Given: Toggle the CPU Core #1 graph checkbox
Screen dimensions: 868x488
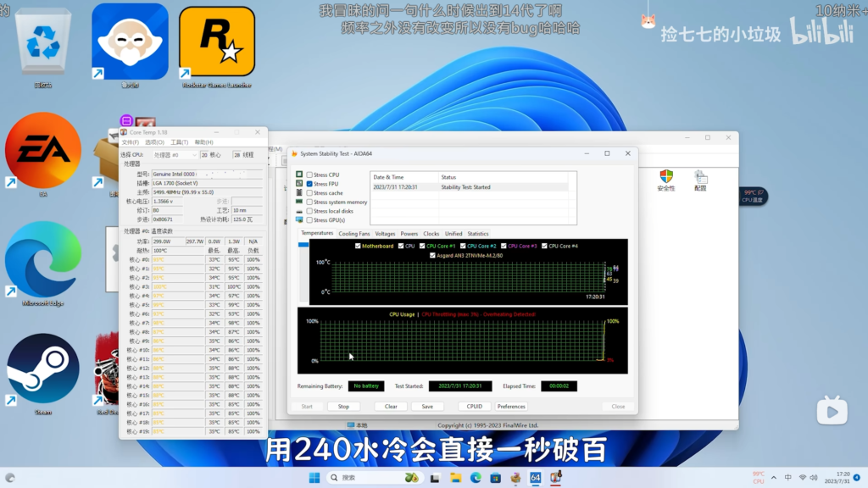Looking at the screenshot, I should (x=422, y=247).
